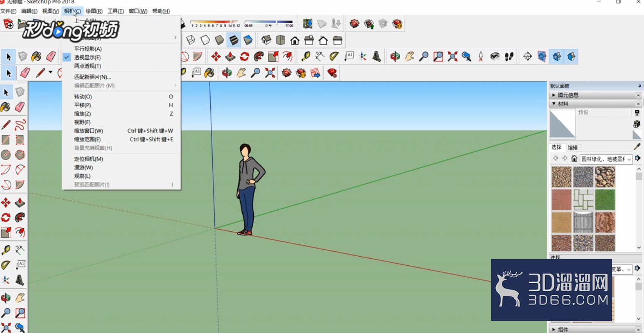The image size is (644, 333).
Task: Click the Monochrome face style icon
Action: [x=248, y=40]
